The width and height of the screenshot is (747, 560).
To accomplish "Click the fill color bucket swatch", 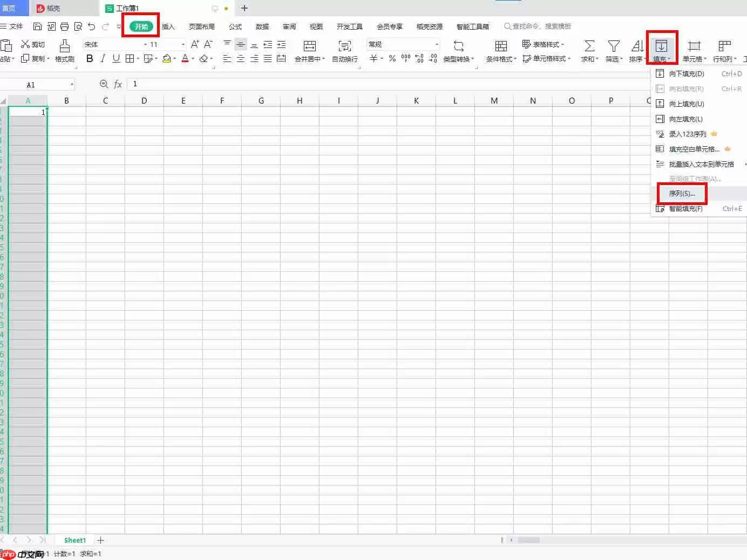I will coord(167,58).
